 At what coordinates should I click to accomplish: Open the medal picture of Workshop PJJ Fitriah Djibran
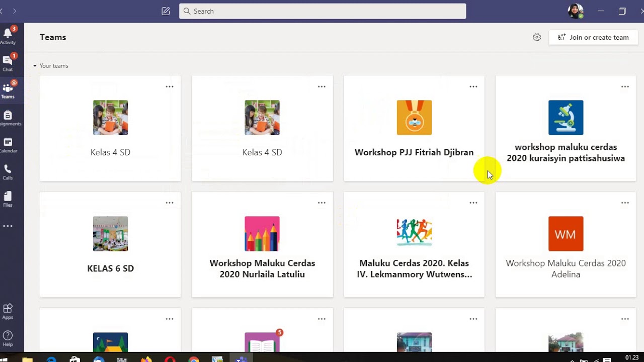(x=414, y=118)
